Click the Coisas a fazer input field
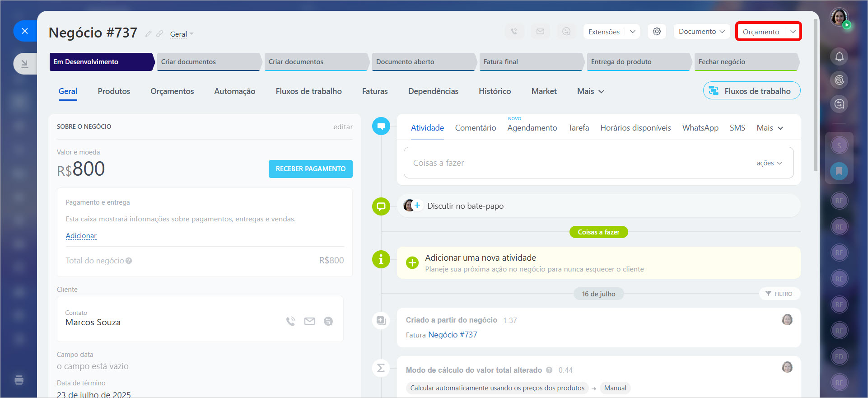868x398 pixels. pos(599,163)
